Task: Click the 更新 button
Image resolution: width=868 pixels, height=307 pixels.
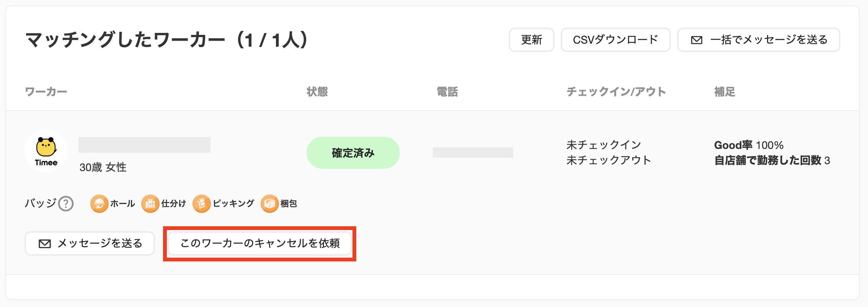Action: coord(531,40)
